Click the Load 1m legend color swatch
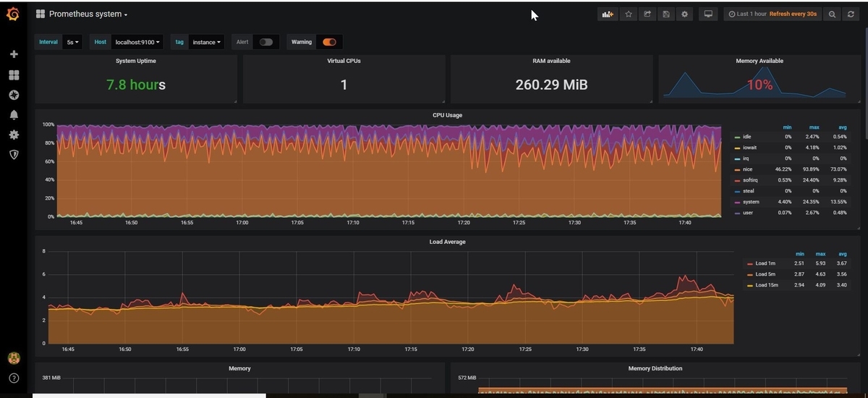The width and height of the screenshot is (868, 398). coord(749,264)
